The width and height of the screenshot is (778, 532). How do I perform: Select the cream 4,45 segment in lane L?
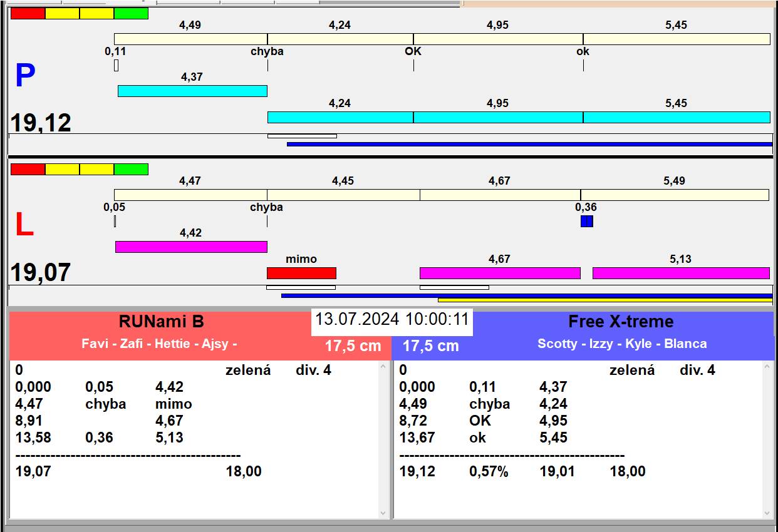343,195
